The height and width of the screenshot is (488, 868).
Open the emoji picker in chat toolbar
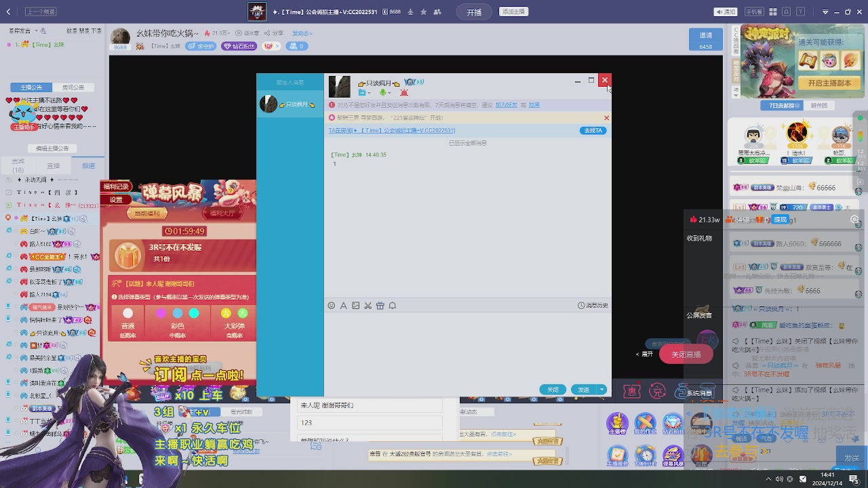click(332, 306)
